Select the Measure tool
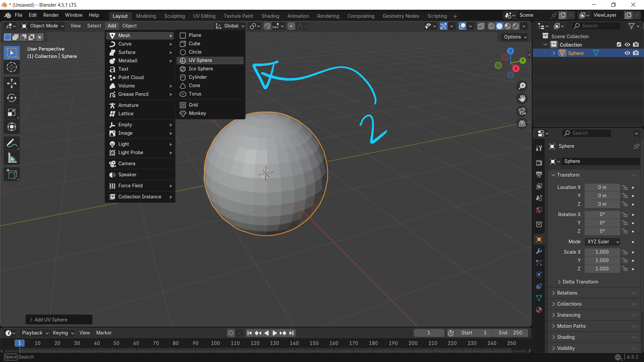Viewport: 644px width, 362px height. pyautogui.click(x=12, y=158)
